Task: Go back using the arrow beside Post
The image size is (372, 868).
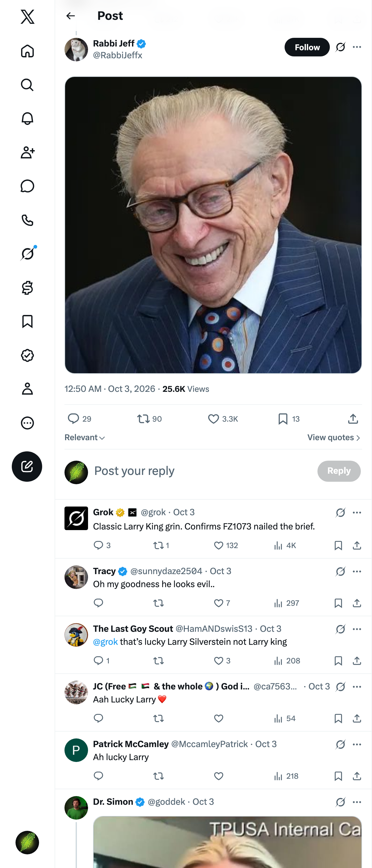Action: [71, 16]
